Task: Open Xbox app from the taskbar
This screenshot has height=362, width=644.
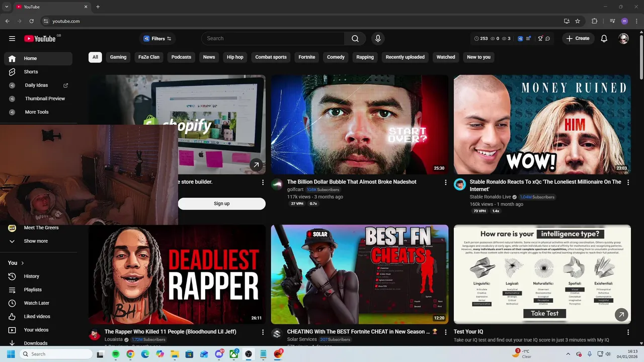Action: click(x=234, y=354)
